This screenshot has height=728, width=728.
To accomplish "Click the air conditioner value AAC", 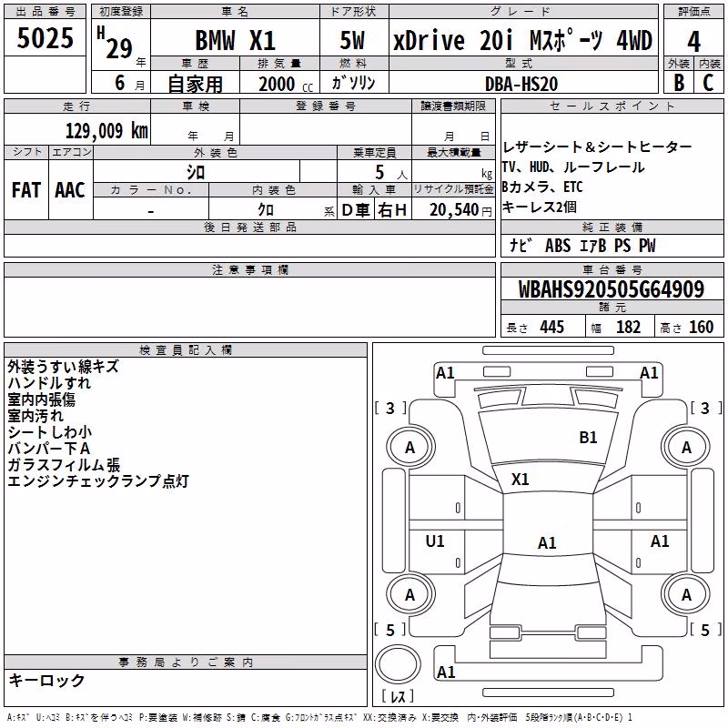I will pos(70,190).
